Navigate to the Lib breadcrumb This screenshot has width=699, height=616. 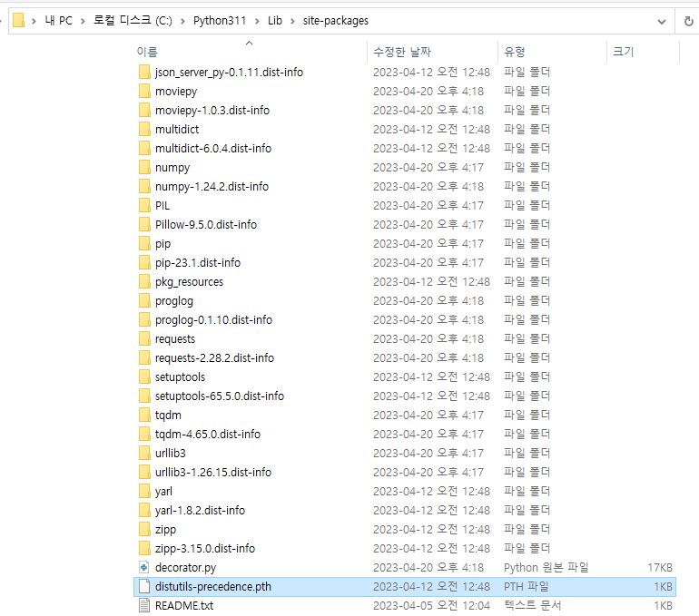(274, 21)
